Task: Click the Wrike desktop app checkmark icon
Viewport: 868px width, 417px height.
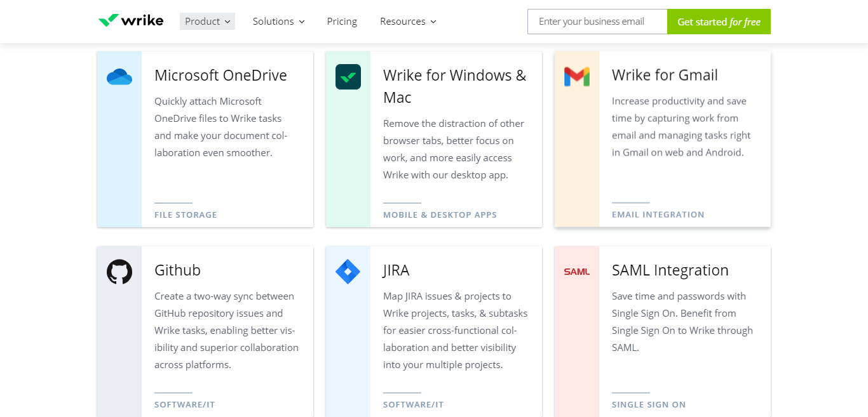Action: pyautogui.click(x=348, y=77)
